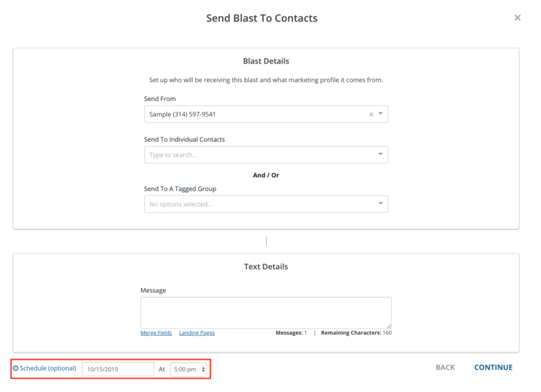This screenshot has width=541, height=392.
Task: Click the Message field label
Action: pos(153,290)
